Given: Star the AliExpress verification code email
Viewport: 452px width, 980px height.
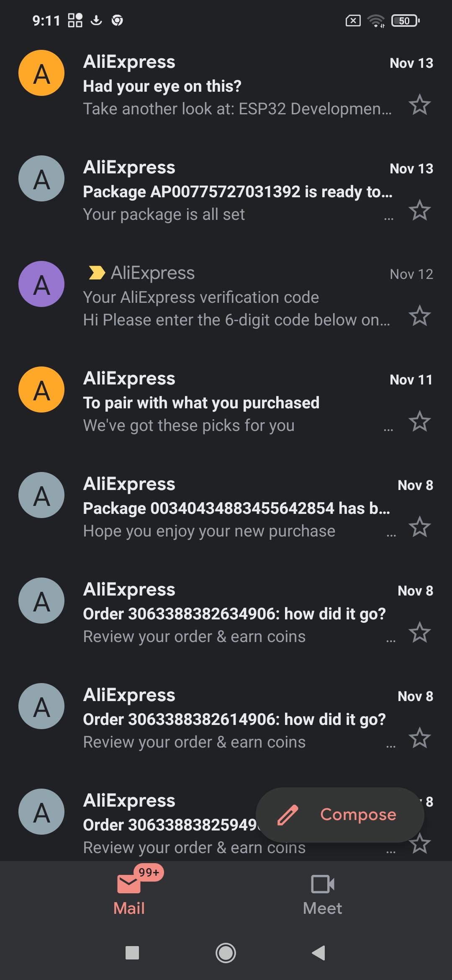Looking at the screenshot, I should 419,316.
